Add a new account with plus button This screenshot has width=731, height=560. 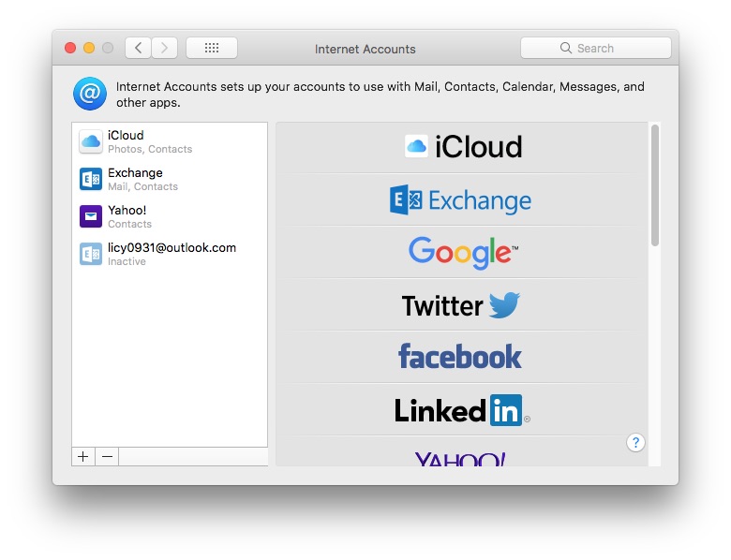click(83, 457)
